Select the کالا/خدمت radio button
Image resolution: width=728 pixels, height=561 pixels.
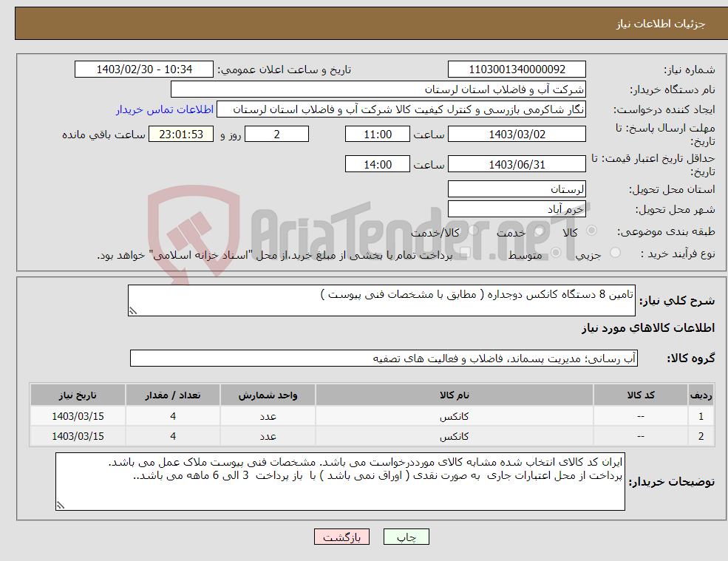coord(473,231)
